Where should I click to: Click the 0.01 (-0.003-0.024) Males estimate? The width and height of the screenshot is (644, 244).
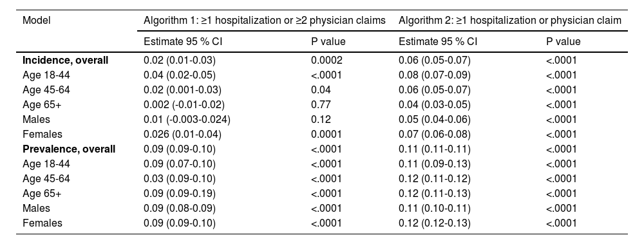pyautogui.click(x=187, y=120)
